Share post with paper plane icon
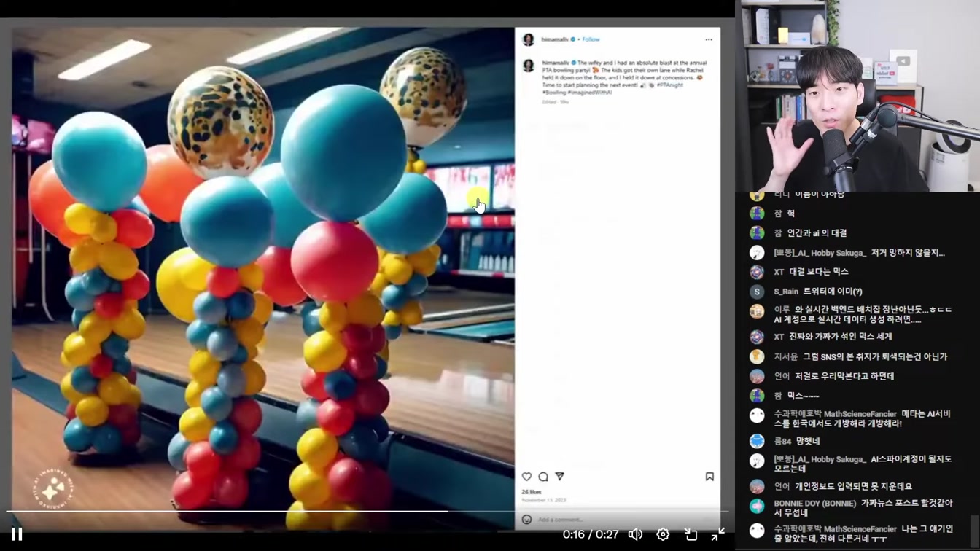Viewport: 980px width, 551px height. (x=560, y=477)
